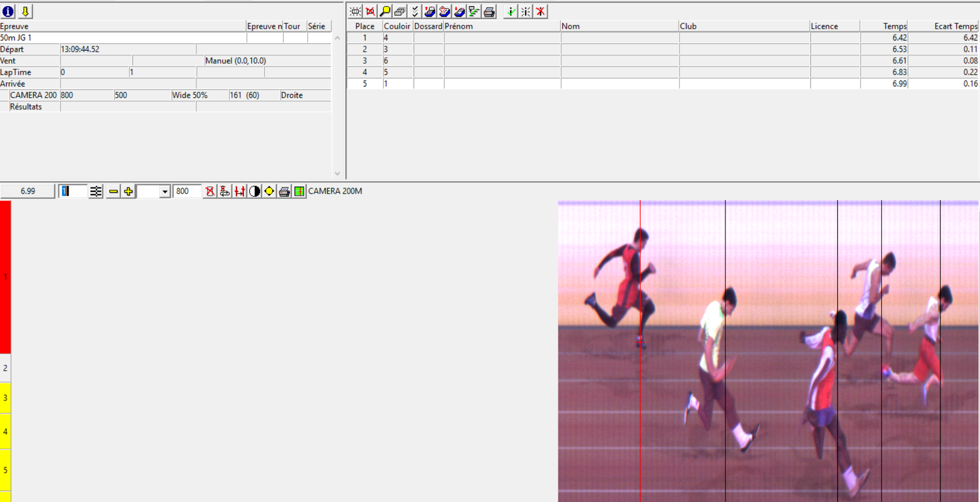
Task: Click the card reader question-mark icon
Action: pos(444,11)
